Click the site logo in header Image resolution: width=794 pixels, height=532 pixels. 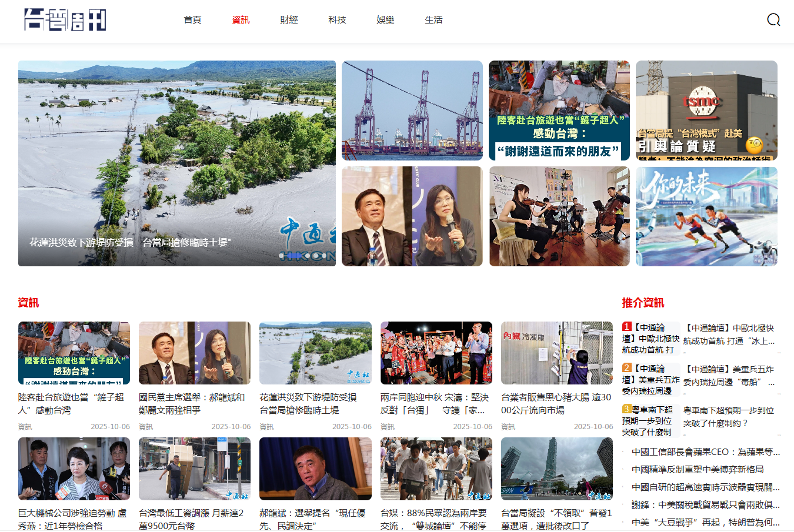(x=65, y=20)
